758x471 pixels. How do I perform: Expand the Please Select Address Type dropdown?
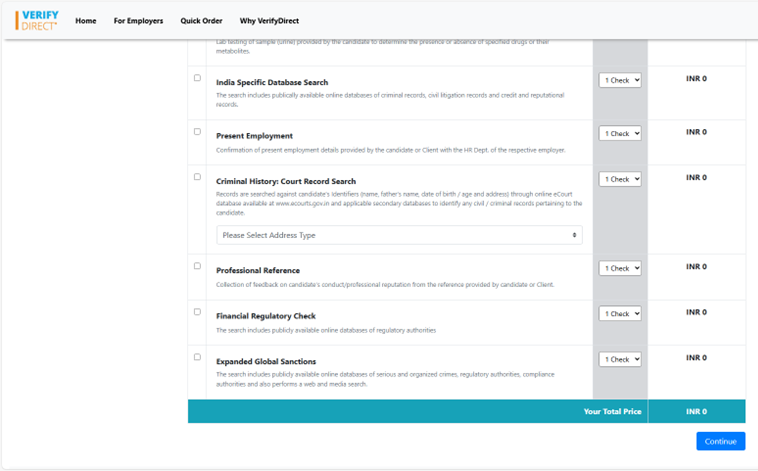399,235
